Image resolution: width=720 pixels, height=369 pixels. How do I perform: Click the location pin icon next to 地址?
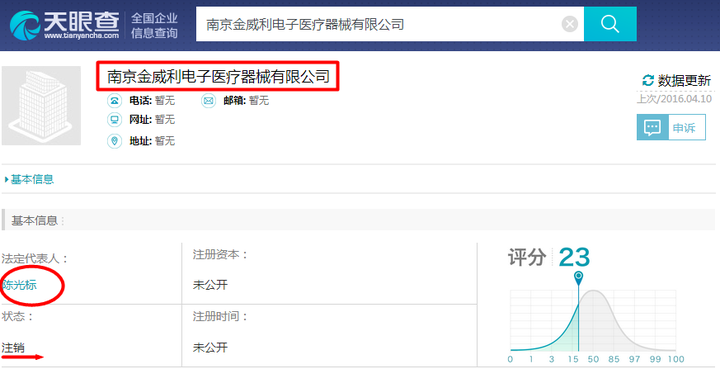[x=114, y=140]
